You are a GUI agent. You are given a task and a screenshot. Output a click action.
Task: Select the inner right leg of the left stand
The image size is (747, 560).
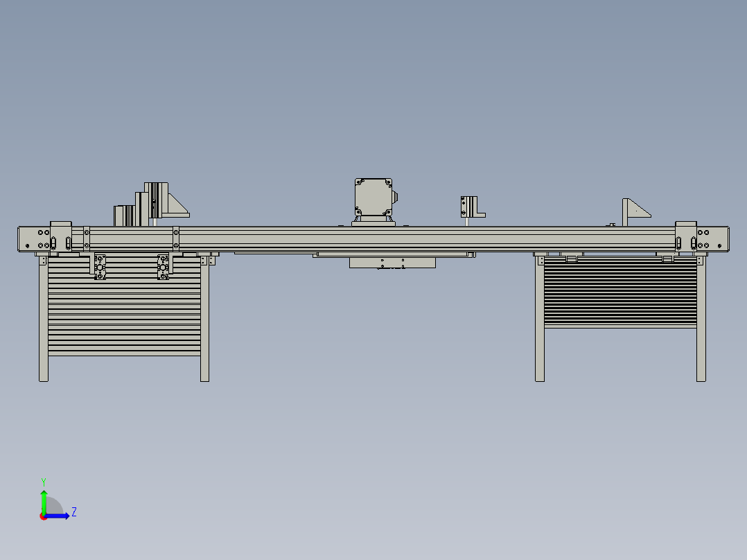205,318
